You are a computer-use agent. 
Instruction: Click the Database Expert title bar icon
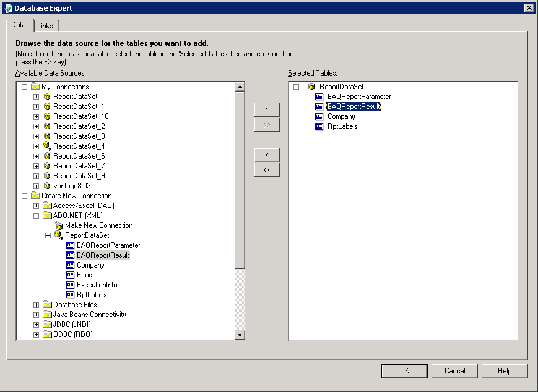point(7,8)
